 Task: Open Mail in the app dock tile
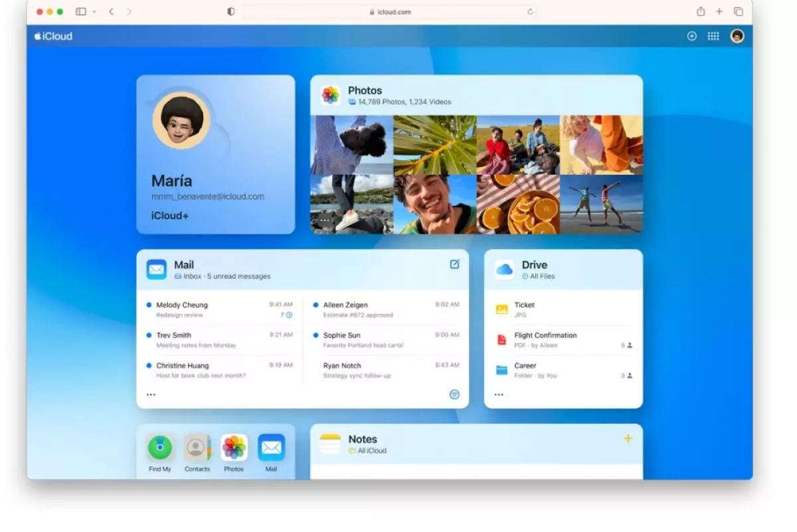pos(271,448)
